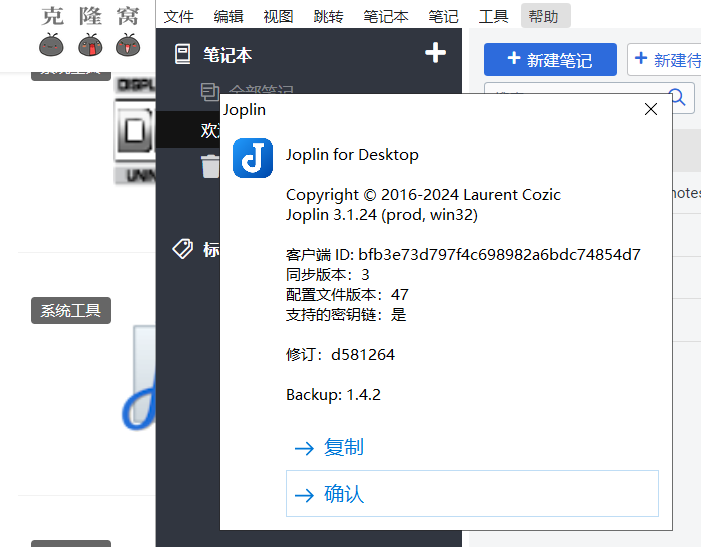701x547 pixels.
Task: Click the 修订: d581264 text
Action: click(340, 355)
